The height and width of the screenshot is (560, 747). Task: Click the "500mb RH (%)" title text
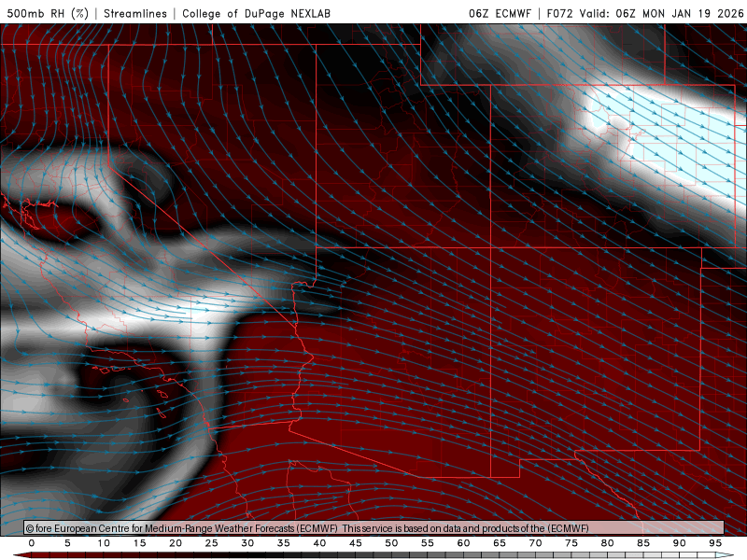[x=48, y=13]
